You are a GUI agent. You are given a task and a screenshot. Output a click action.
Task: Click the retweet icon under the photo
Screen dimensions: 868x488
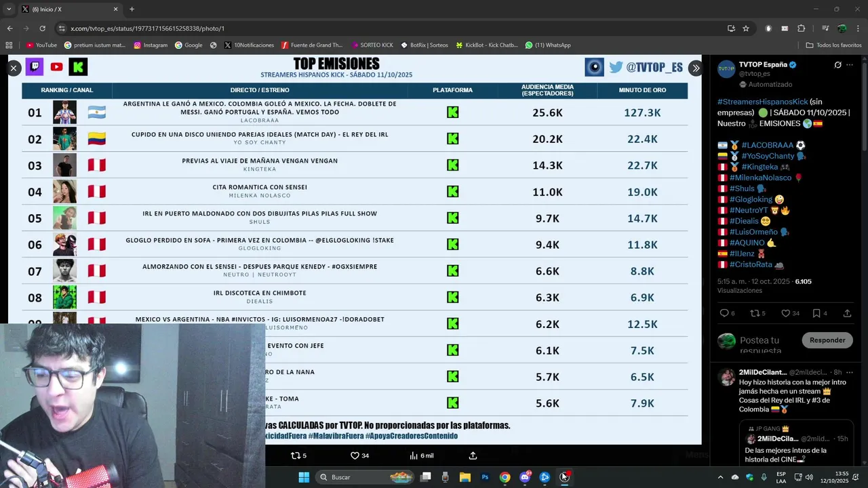point(295,455)
